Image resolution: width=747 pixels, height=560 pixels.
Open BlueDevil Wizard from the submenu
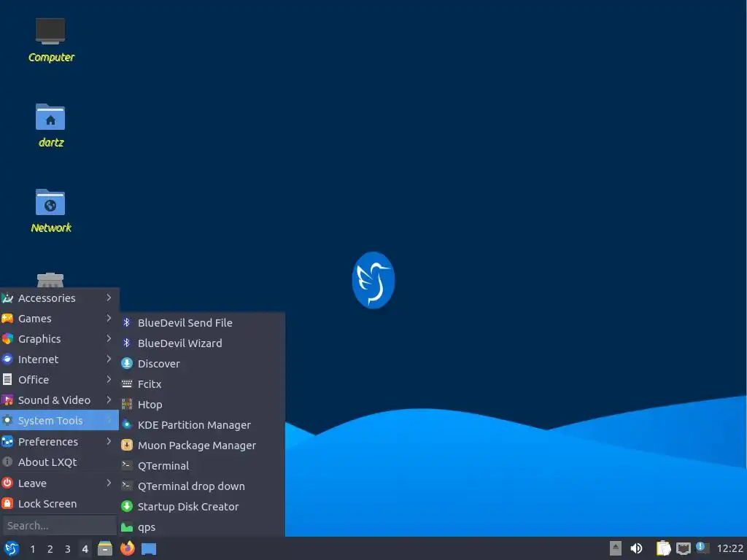tap(203, 343)
